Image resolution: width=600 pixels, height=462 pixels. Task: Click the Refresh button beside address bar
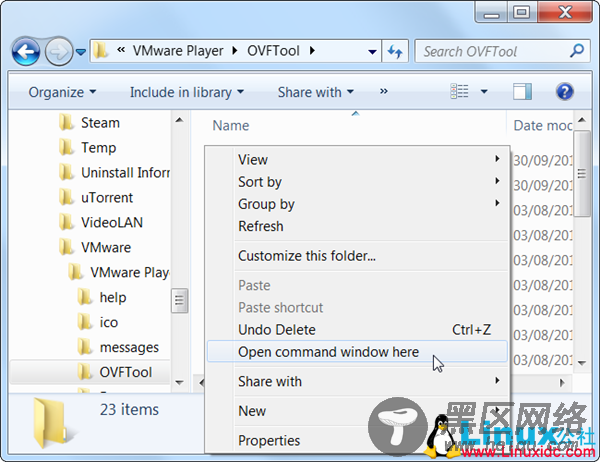[395, 51]
